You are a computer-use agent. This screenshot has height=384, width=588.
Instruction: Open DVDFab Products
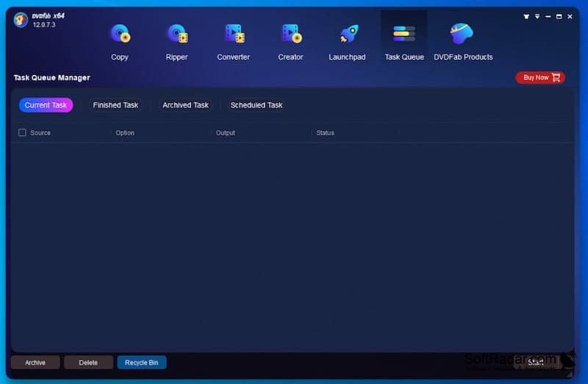tap(463, 42)
